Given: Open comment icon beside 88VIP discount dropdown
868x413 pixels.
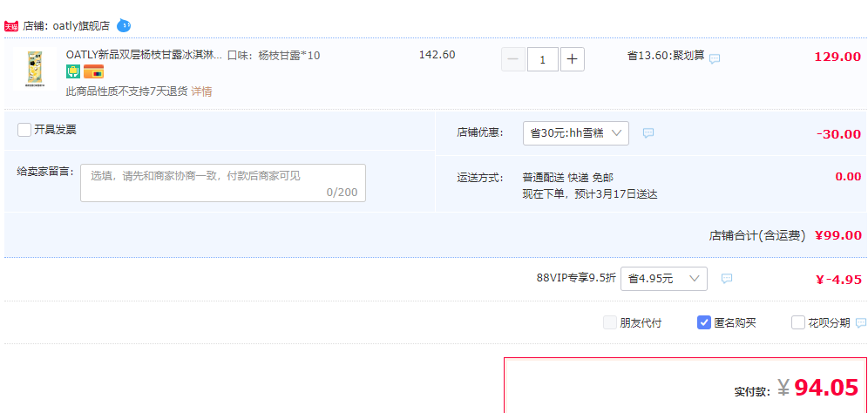Looking at the screenshot, I should tap(727, 279).
